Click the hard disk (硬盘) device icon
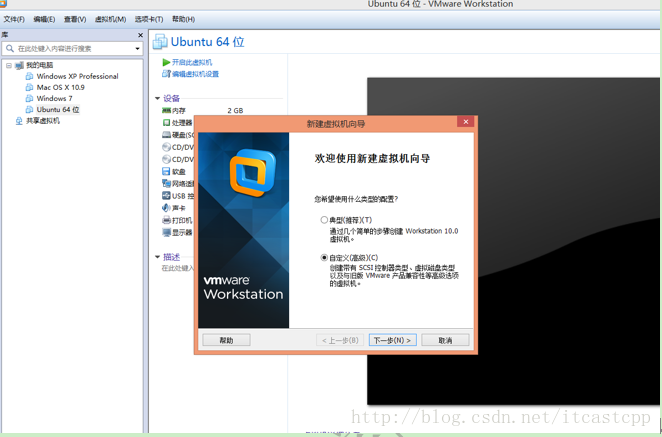The height and width of the screenshot is (437, 662). (166, 135)
